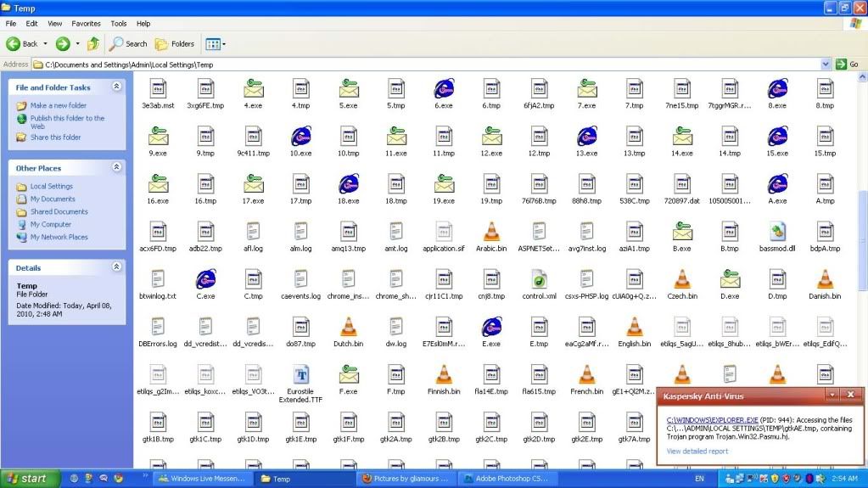
Task: Click the Up folder toolbar icon
Action: coord(93,43)
